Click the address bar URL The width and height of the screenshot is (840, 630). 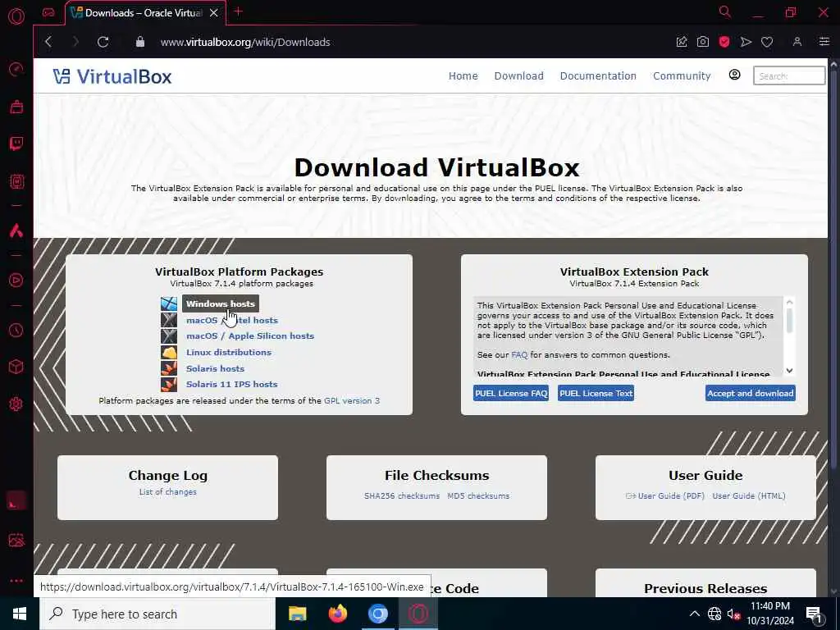click(x=245, y=42)
